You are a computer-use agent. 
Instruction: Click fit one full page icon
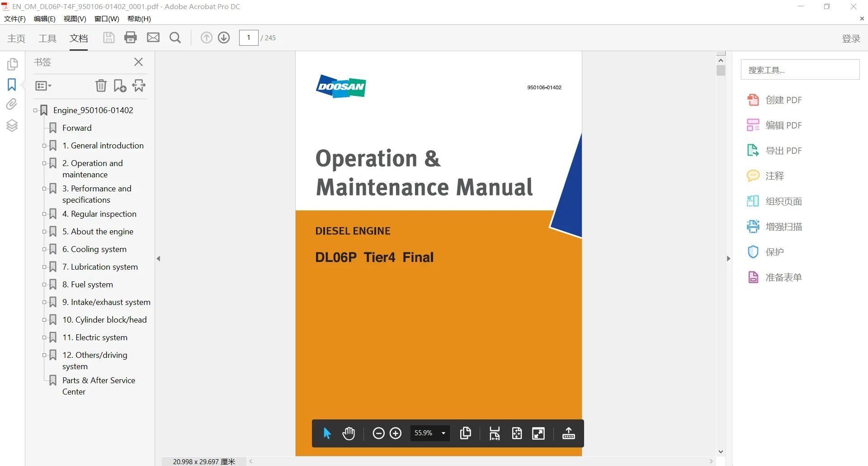(x=517, y=433)
